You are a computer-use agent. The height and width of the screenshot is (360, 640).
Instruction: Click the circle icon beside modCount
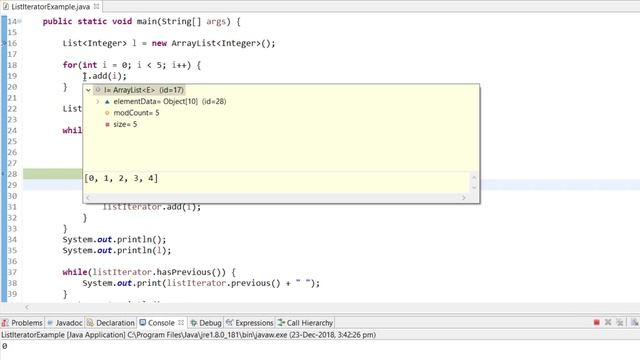point(107,113)
